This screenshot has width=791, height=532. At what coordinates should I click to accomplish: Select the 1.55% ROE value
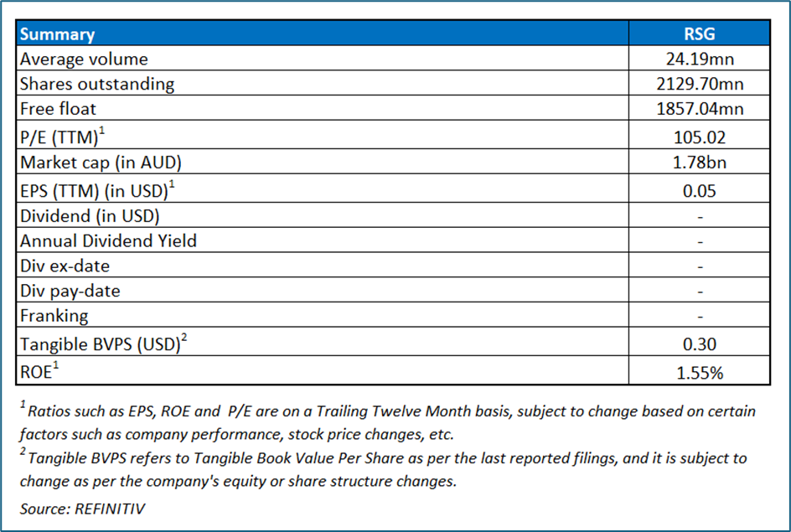point(700,372)
